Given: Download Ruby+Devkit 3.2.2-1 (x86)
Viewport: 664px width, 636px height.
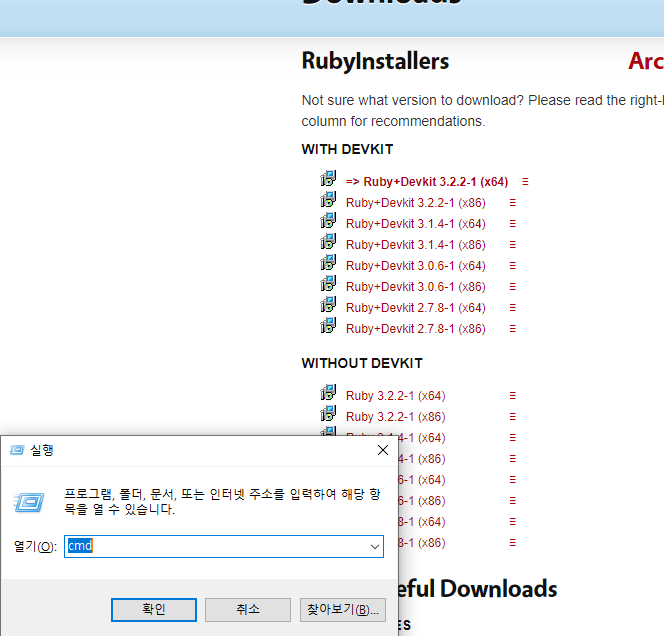Looking at the screenshot, I should pyautogui.click(x=415, y=203).
